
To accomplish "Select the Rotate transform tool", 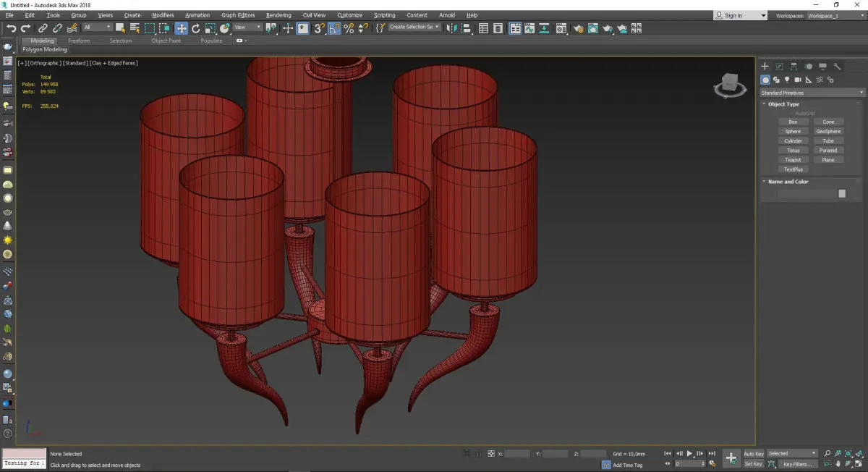I will point(195,28).
